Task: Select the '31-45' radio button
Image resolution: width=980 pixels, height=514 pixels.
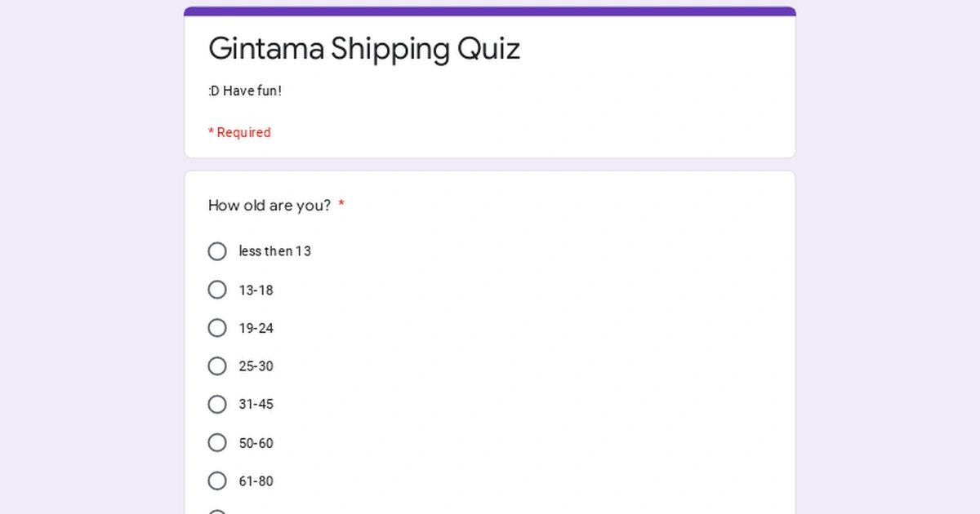Action: (217, 404)
